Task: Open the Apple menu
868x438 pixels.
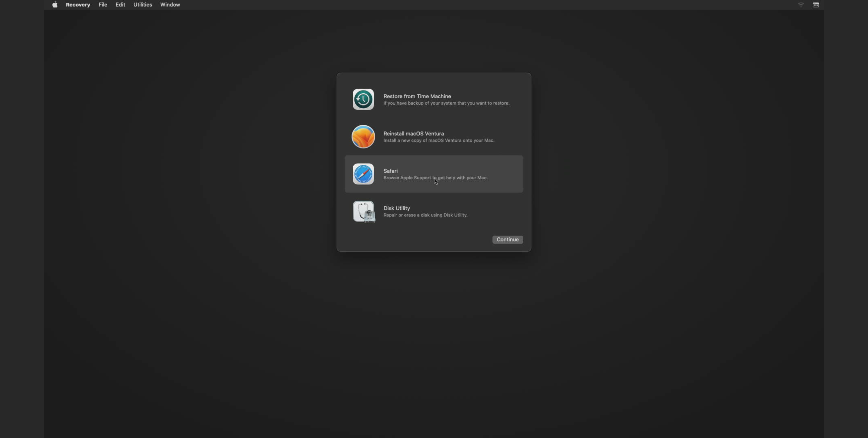Action: (55, 5)
